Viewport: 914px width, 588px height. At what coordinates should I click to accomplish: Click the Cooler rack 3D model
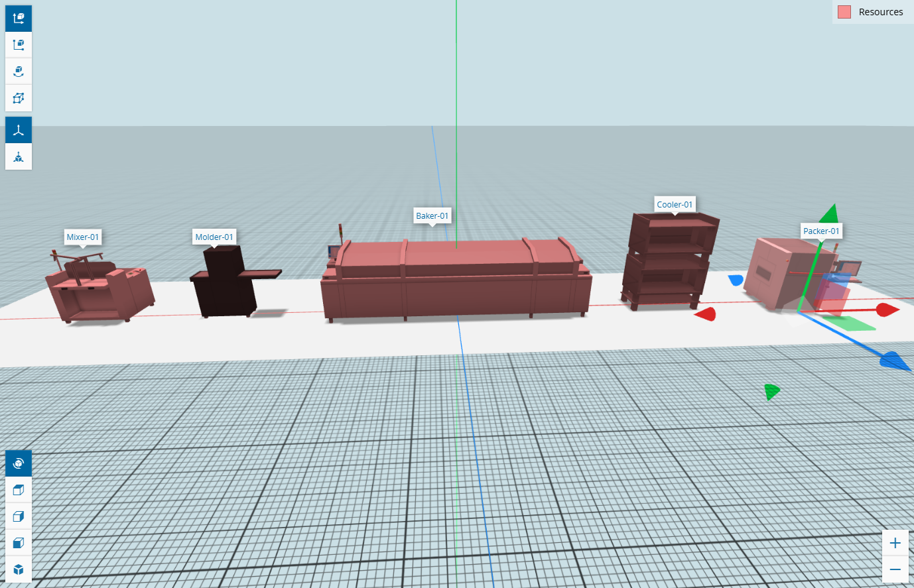[669, 261]
